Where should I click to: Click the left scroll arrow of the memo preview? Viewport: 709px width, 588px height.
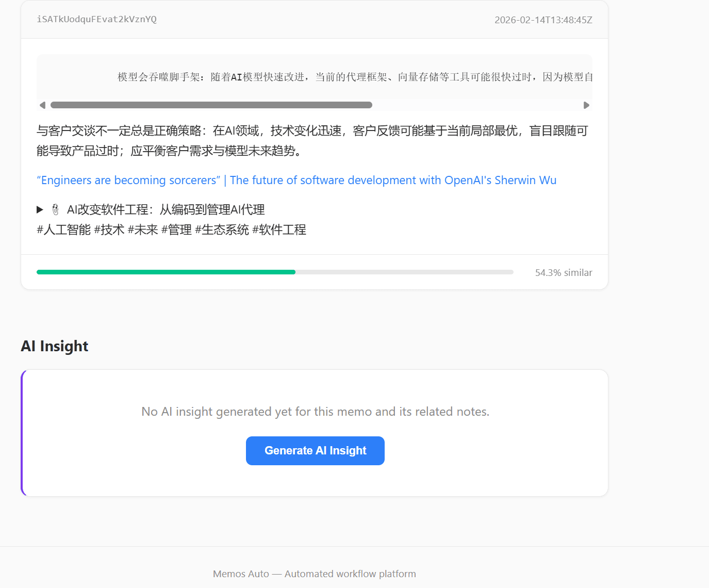tap(43, 105)
